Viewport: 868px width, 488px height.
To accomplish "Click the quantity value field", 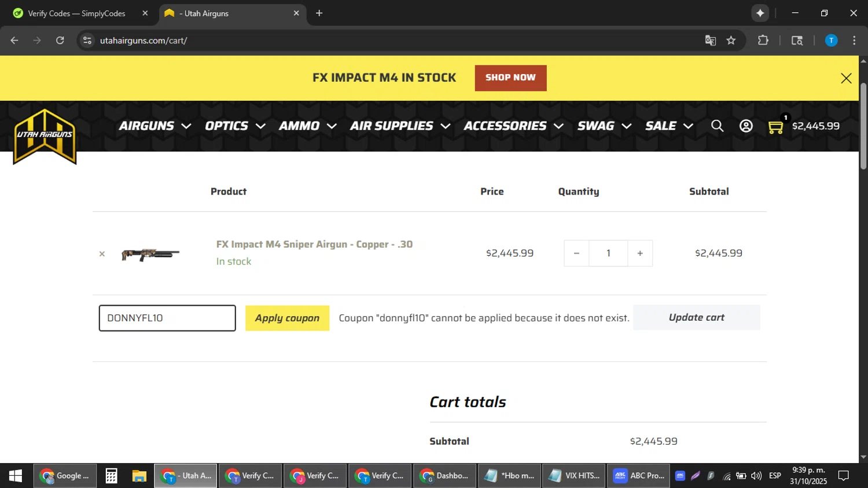I will click(x=608, y=254).
